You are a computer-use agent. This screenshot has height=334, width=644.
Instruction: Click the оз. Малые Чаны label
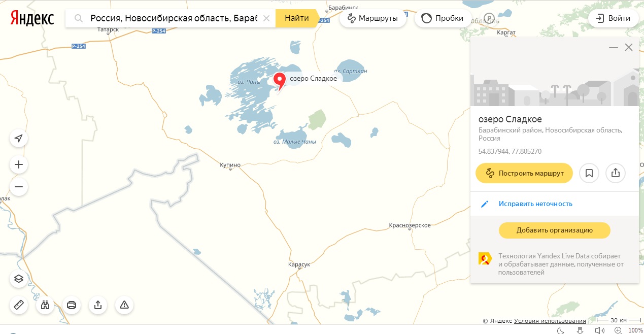point(295,142)
